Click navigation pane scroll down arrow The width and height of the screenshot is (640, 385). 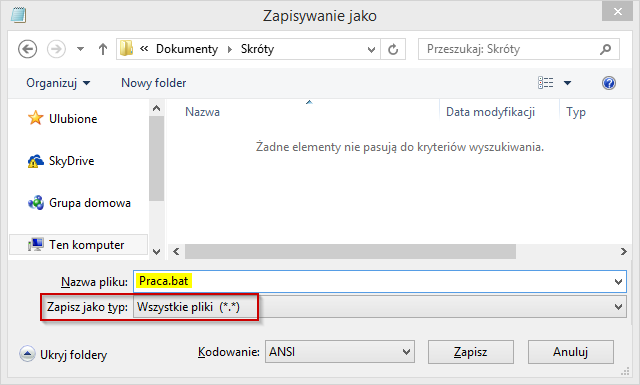pos(156,251)
